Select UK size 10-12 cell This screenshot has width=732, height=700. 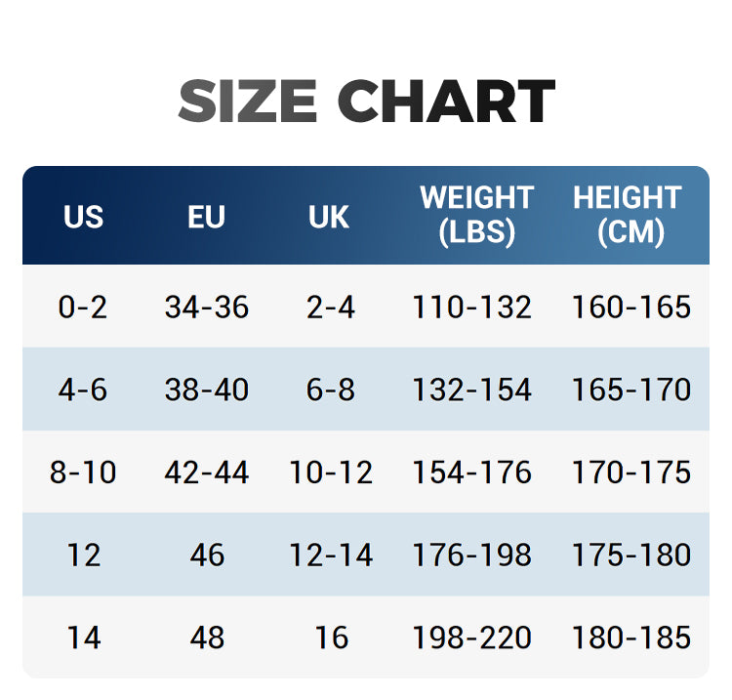331,473
